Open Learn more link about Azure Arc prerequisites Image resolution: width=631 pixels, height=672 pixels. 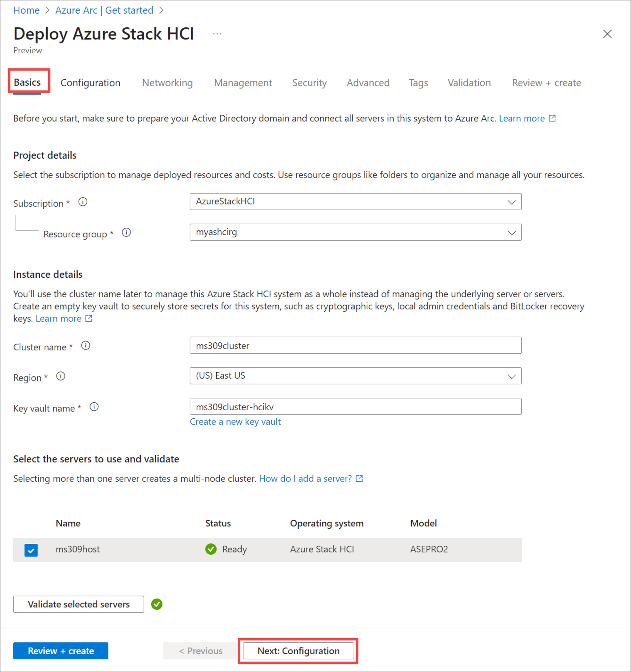tap(527, 118)
